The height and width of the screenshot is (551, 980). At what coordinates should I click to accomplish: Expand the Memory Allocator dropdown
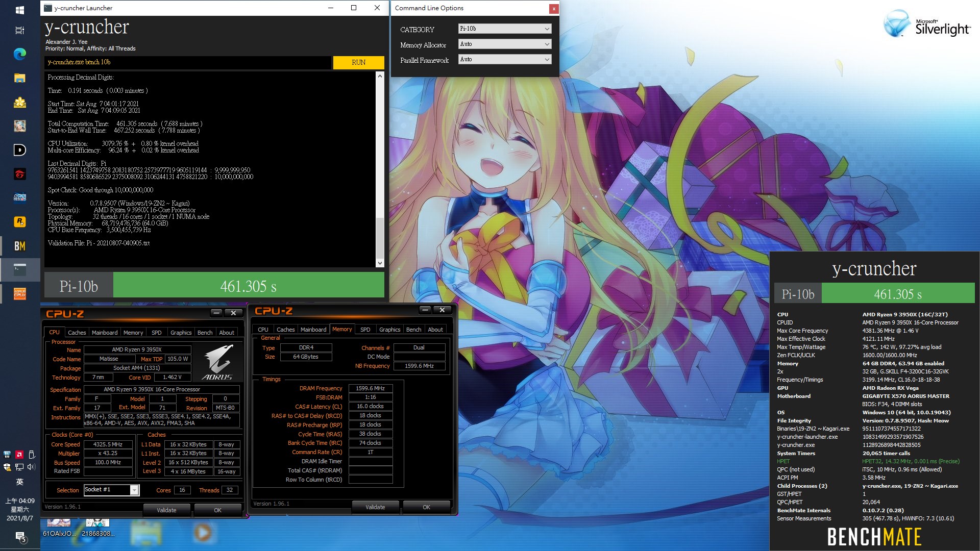point(505,44)
